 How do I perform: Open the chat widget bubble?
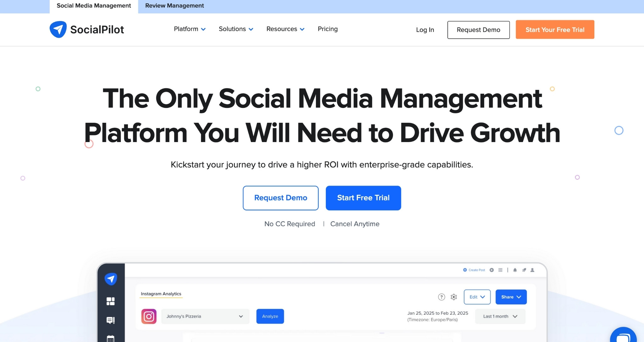(x=623, y=335)
